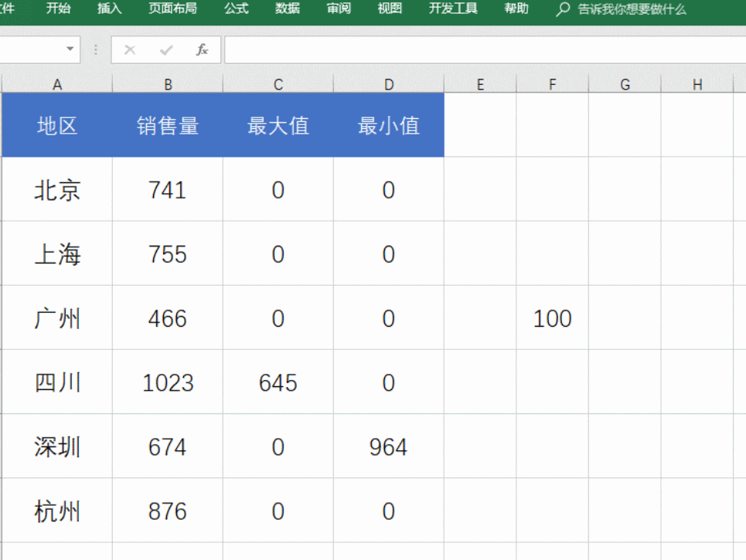
Task: Select the 北京 cell
Action: 57,189
